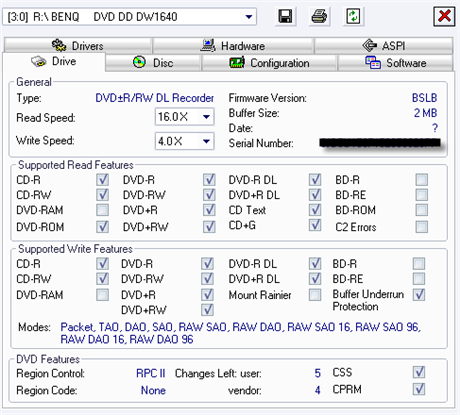
Task: Toggle DVD+RW read feature checkbox
Action: (x=209, y=227)
